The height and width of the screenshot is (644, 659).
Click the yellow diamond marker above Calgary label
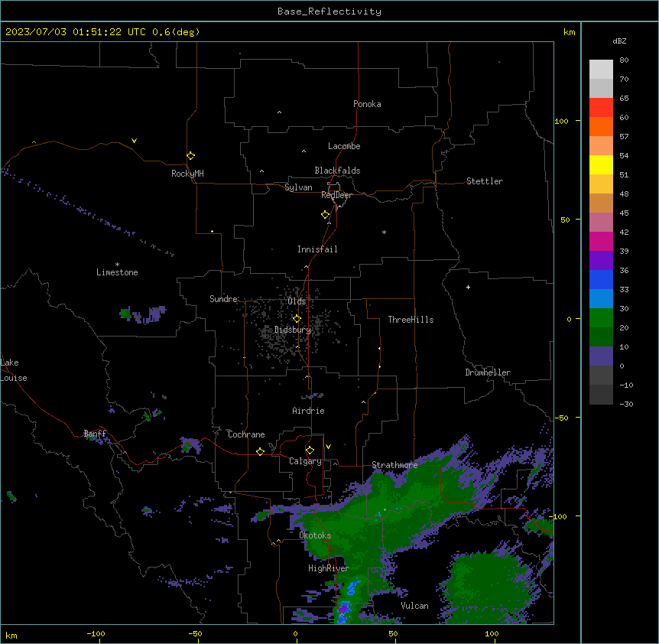[x=310, y=450]
